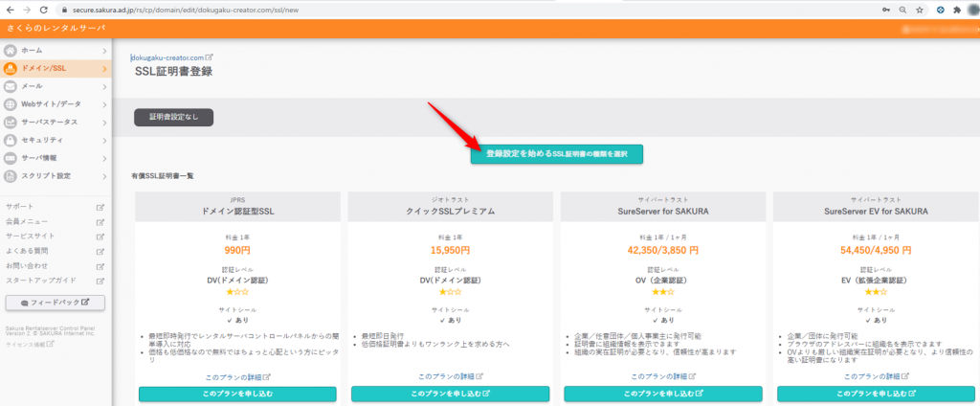Apply for the ドメイン認証型SSL plan
This screenshot has width=980, height=406.
coord(237,394)
